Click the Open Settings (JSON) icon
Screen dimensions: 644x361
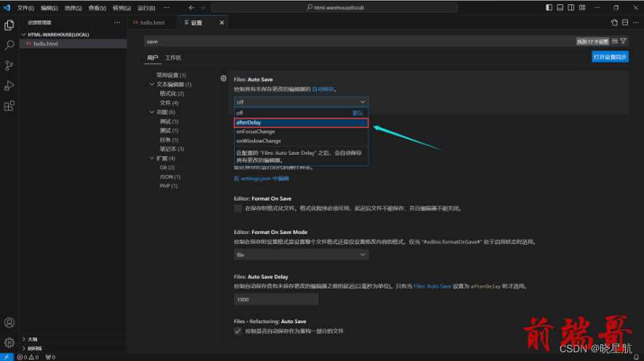click(614, 23)
